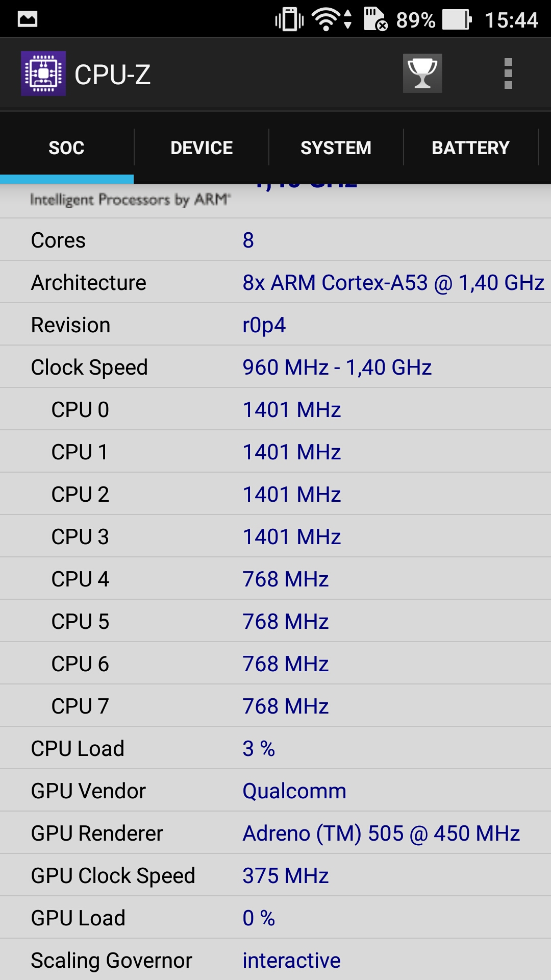The width and height of the screenshot is (551, 980).
Task: Tap the Scaling Governor interactive value
Action: pos(291,961)
